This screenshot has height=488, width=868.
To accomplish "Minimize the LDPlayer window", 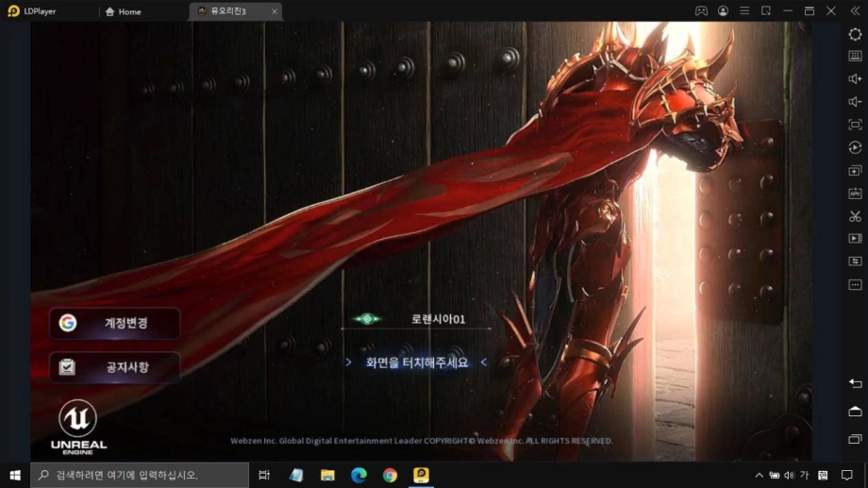I will pyautogui.click(x=788, y=11).
